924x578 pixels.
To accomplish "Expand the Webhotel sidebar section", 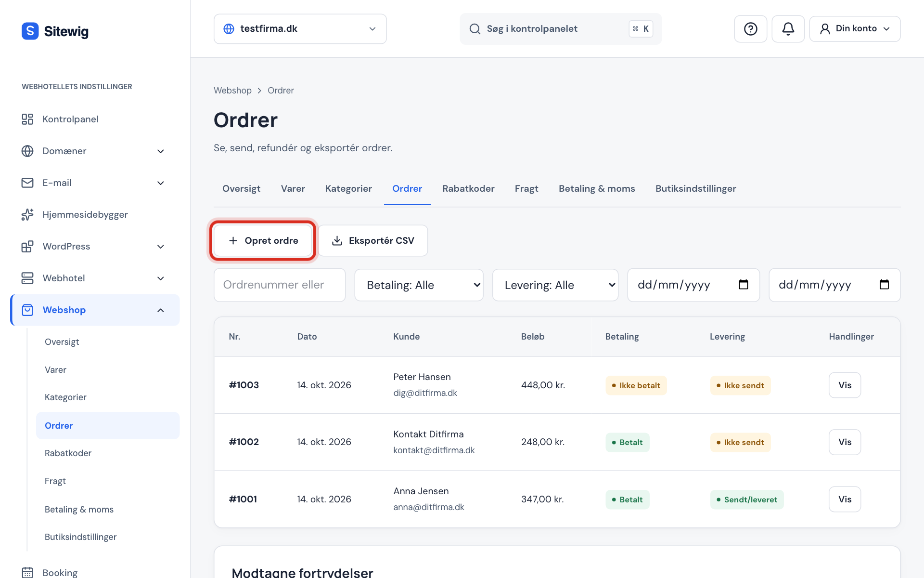I will 161,278.
